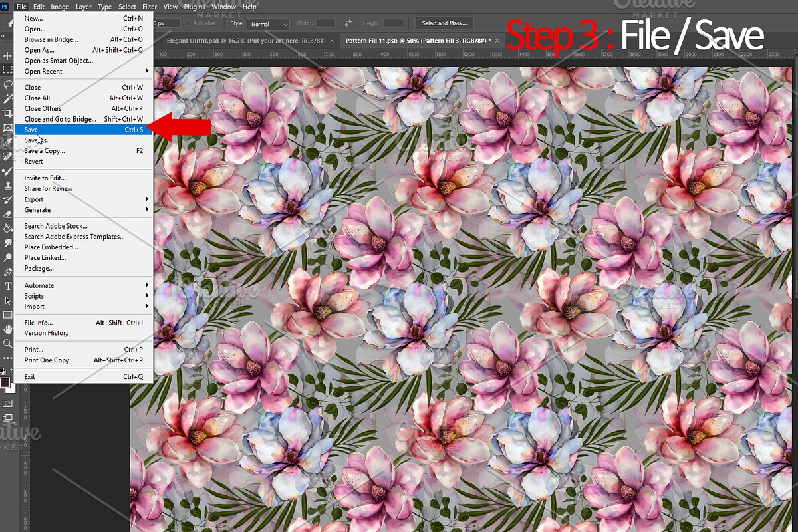Reset default foreground and background colors
798x532 pixels.
click(x=3, y=371)
